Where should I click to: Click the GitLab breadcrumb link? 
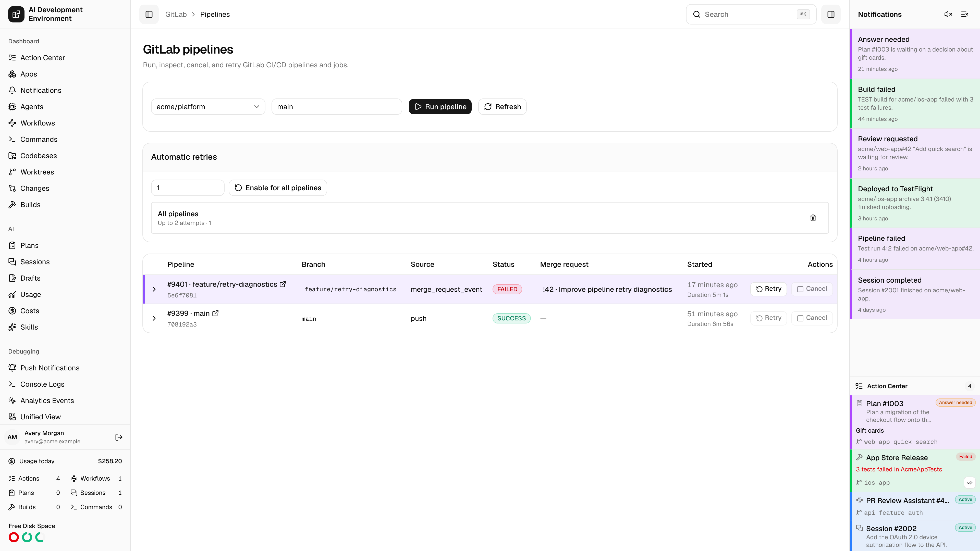coord(176,15)
